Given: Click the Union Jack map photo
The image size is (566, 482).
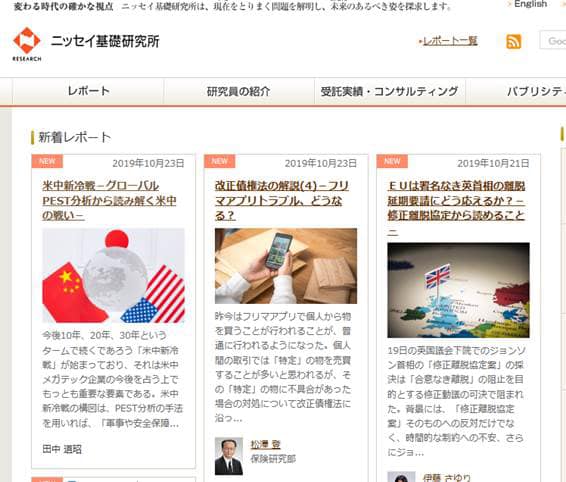Looking at the screenshot, I should pos(458,290).
